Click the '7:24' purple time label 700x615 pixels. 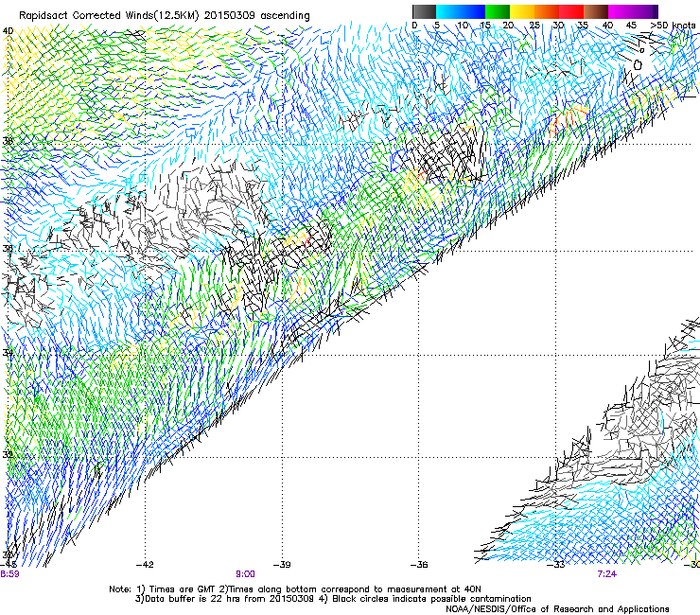[607, 574]
